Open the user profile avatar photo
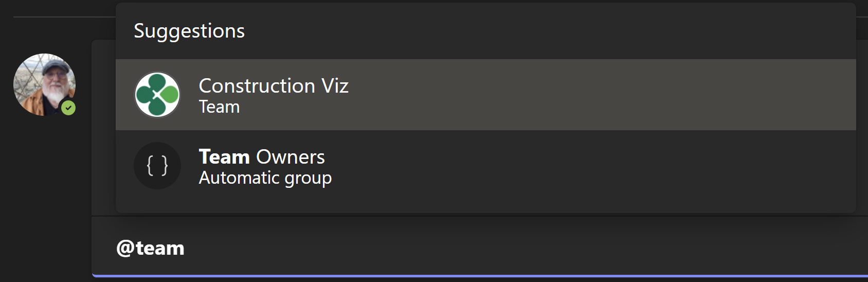 coord(44,84)
